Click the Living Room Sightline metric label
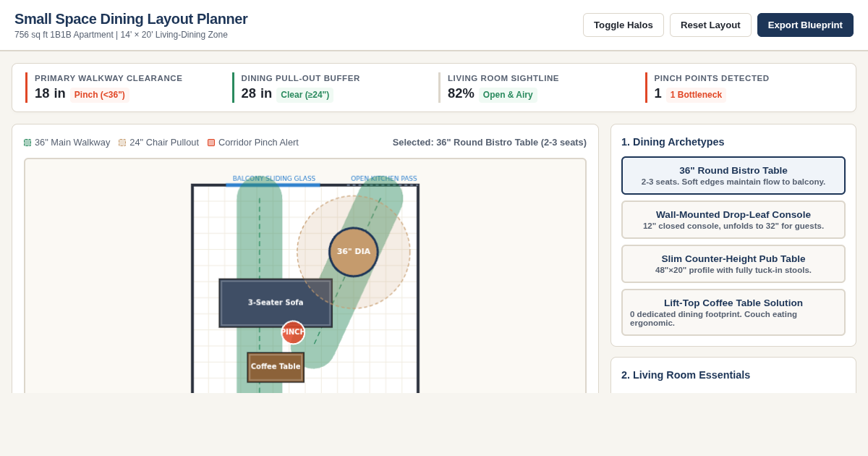The height and width of the screenshot is (456, 868). tap(503, 78)
